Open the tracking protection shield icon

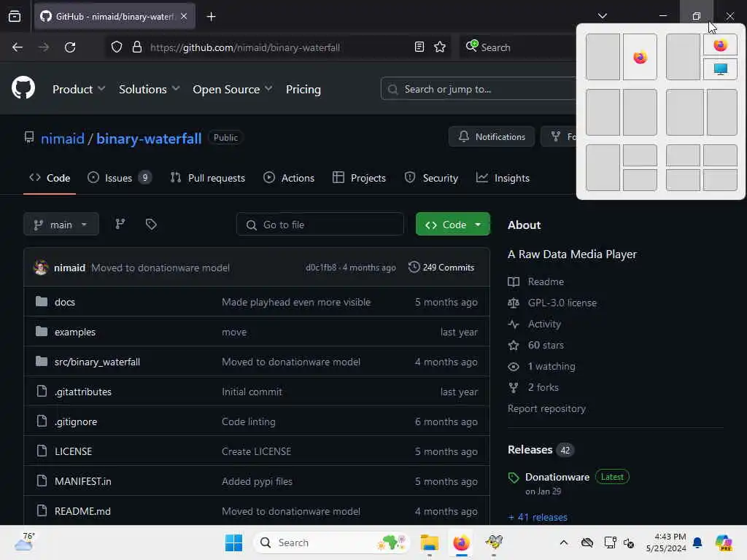click(117, 47)
